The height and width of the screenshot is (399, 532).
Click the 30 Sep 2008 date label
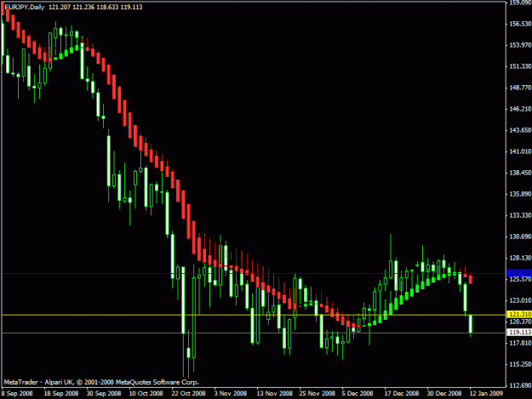coord(104,394)
